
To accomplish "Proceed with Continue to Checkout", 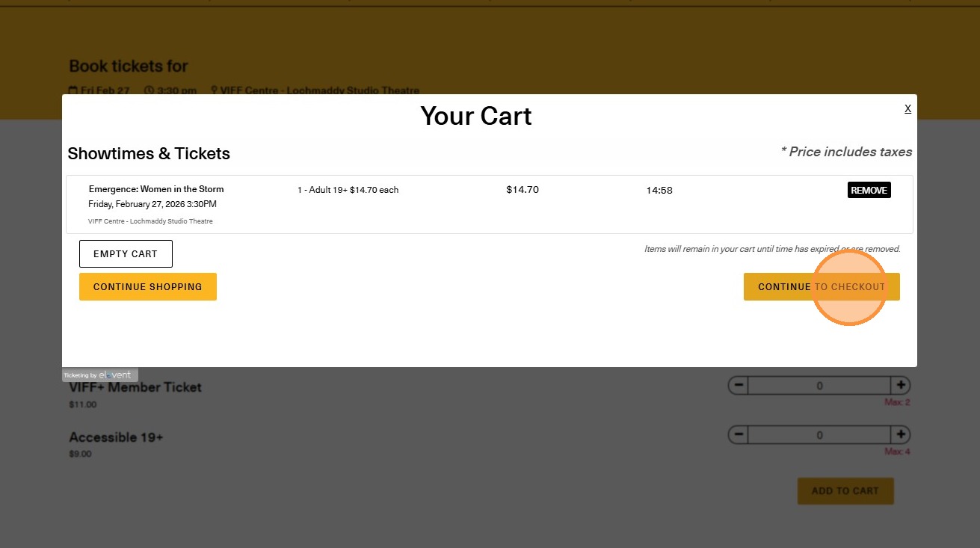I will 821,287.
